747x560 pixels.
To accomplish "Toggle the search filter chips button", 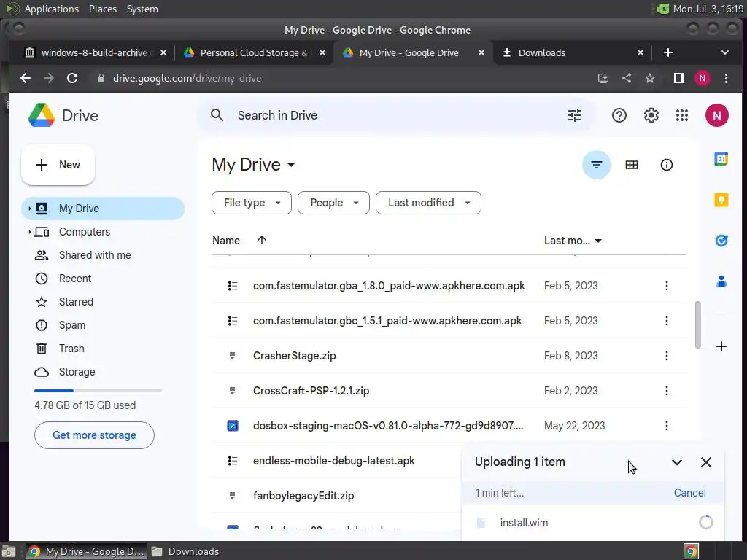I will pos(597,165).
